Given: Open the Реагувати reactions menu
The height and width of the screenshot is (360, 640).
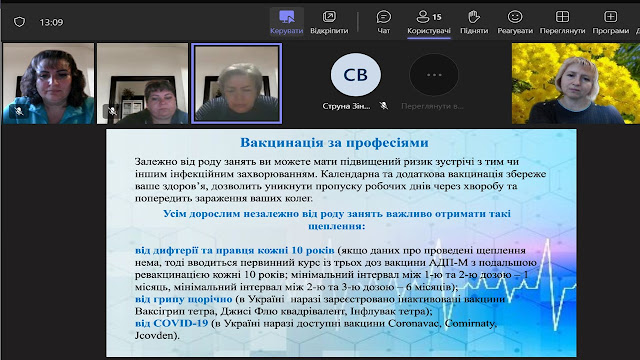Looking at the screenshot, I should pos(515,22).
